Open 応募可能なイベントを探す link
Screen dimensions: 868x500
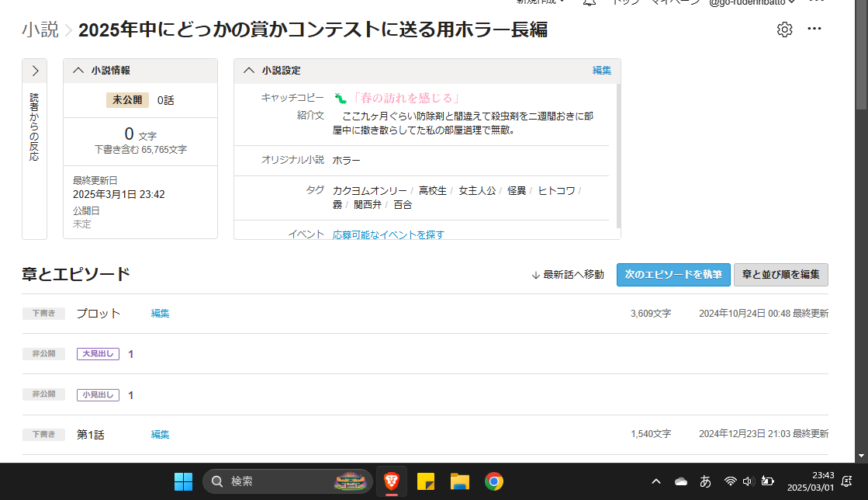tap(388, 234)
